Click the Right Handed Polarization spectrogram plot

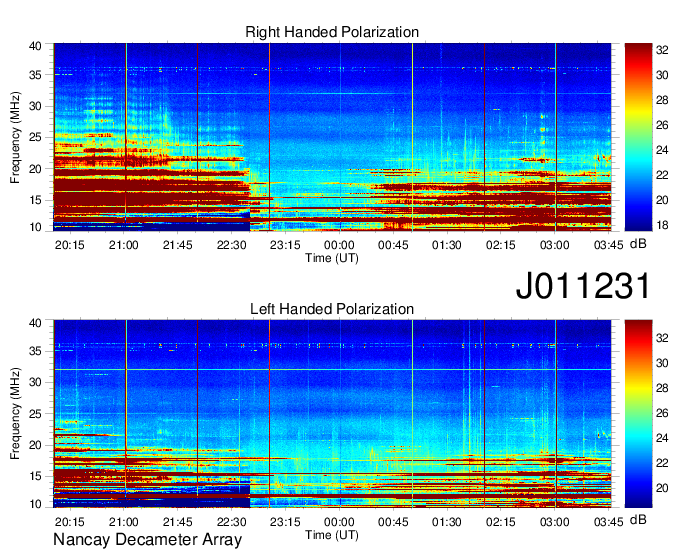(x=332, y=137)
